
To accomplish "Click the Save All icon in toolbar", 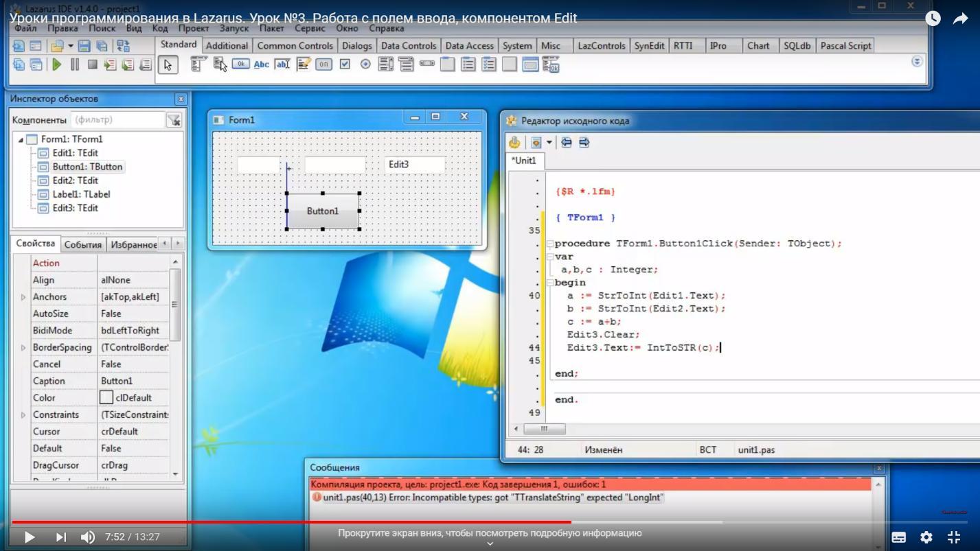I will tap(102, 46).
